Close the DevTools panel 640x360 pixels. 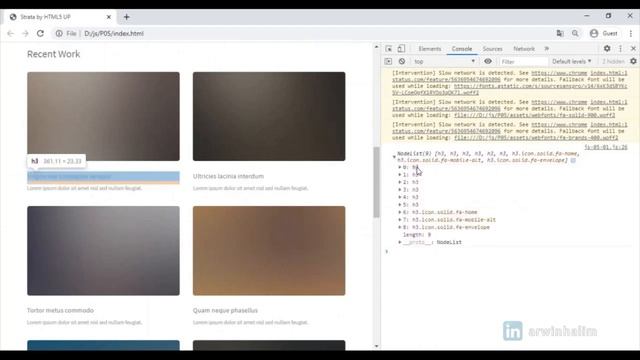coord(633,49)
